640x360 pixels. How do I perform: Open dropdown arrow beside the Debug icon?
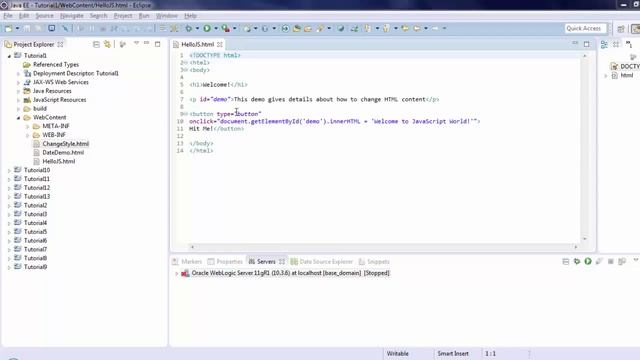coord(197,29)
